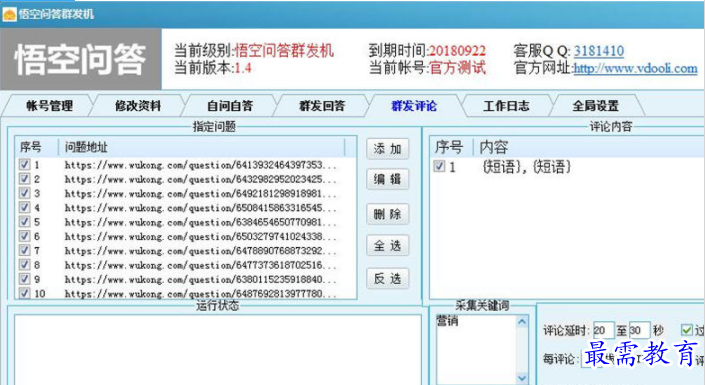Toggle the checkbox beside comment {短语},{短语}
The image size is (706, 385).
pyautogui.click(x=439, y=167)
